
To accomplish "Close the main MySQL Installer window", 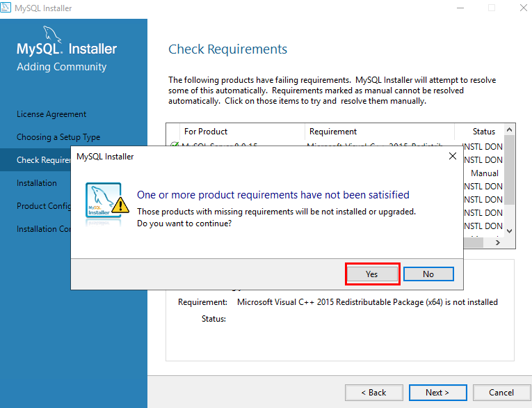I will pyautogui.click(x=524, y=8).
